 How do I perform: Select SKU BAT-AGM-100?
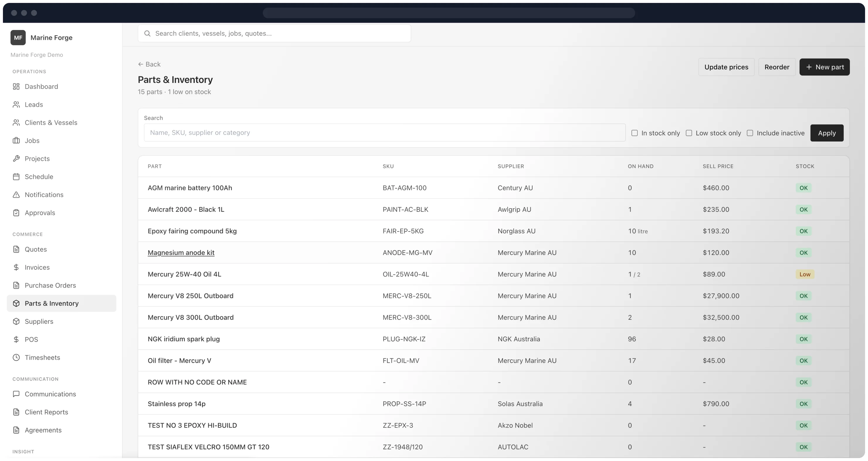coord(404,188)
